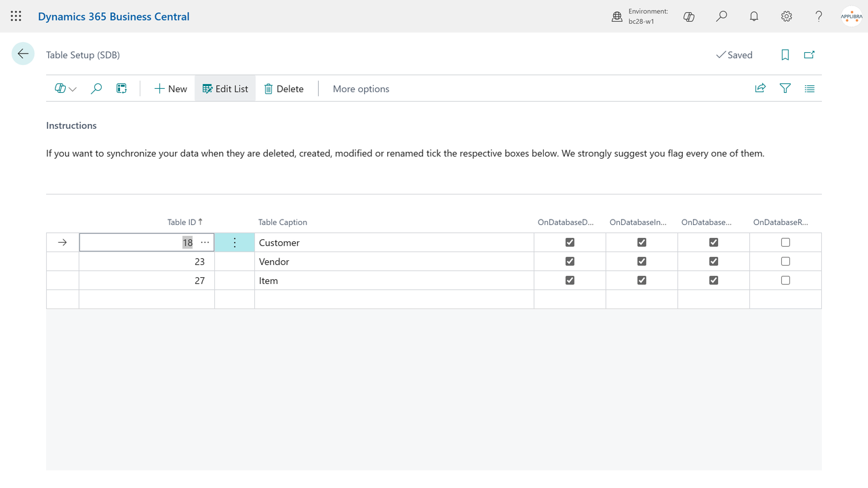Screen dimensions: 868x488
Task: Uncheck OnDatabaseModify for Item
Action: 713,281
